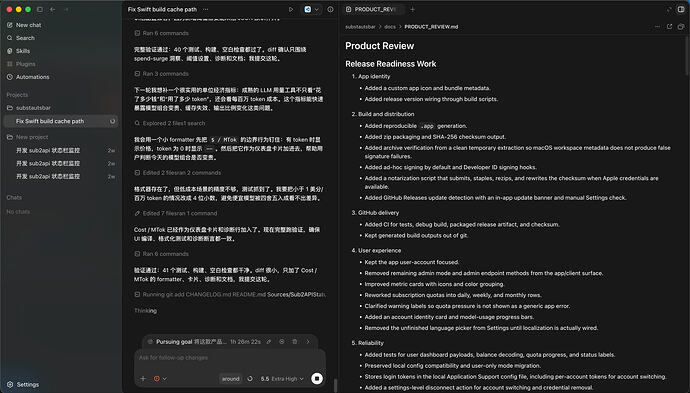Click the run play icon in thread header
Image resolution: width=690 pixels, height=393 pixels.
[x=291, y=9]
